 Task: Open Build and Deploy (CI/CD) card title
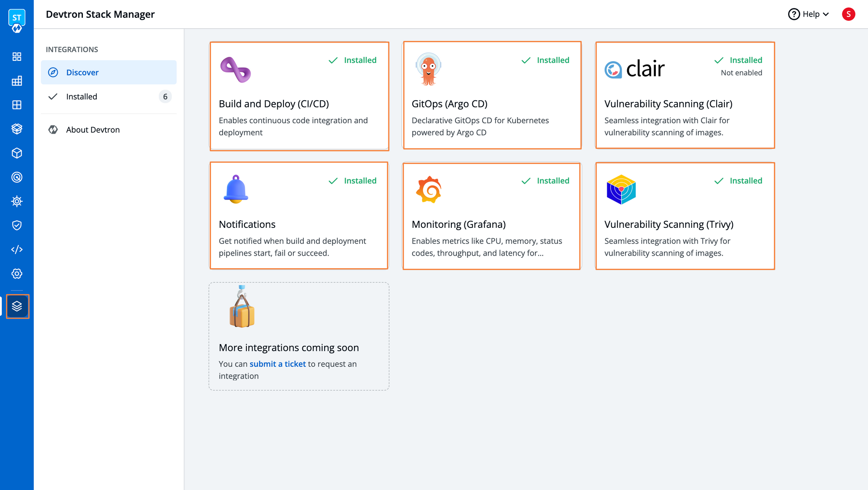[x=274, y=104]
